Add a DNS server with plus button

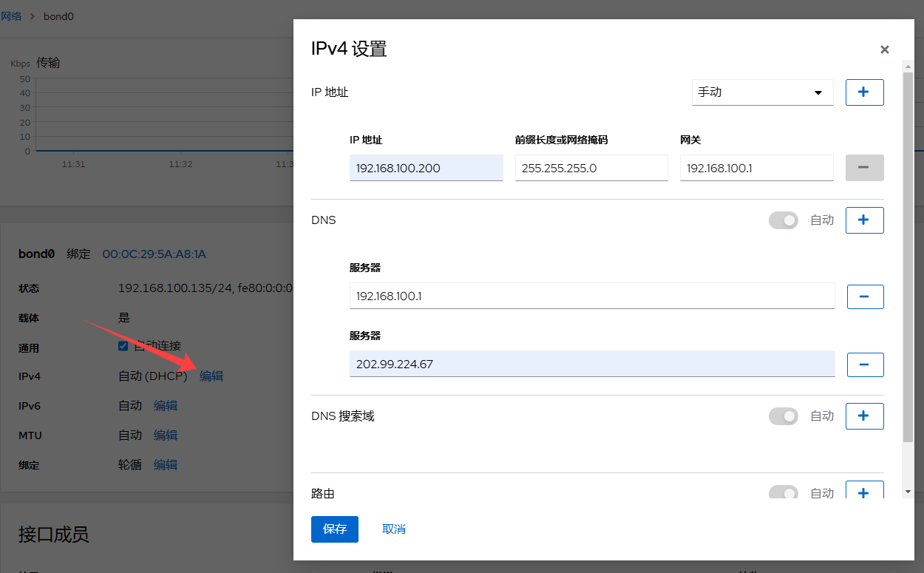click(864, 220)
